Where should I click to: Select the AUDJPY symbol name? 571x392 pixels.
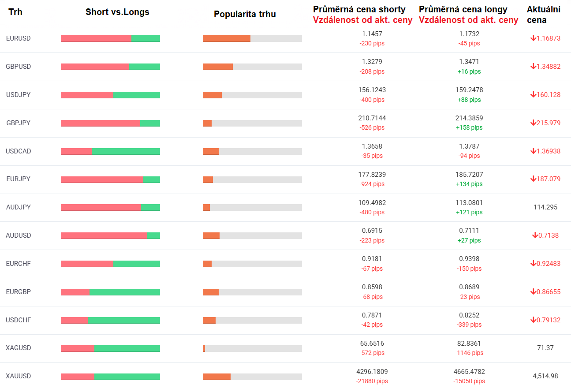(x=19, y=207)
